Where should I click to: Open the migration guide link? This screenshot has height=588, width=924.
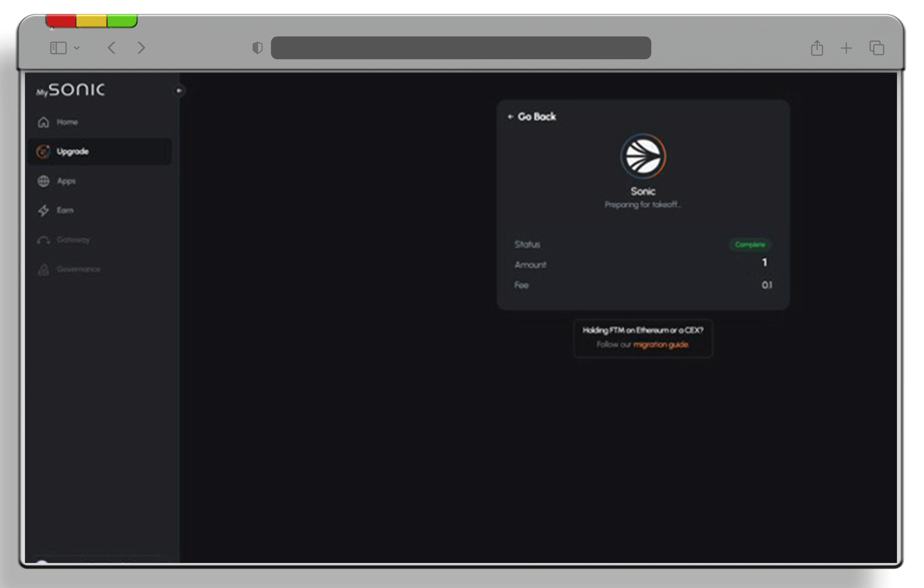661,345
